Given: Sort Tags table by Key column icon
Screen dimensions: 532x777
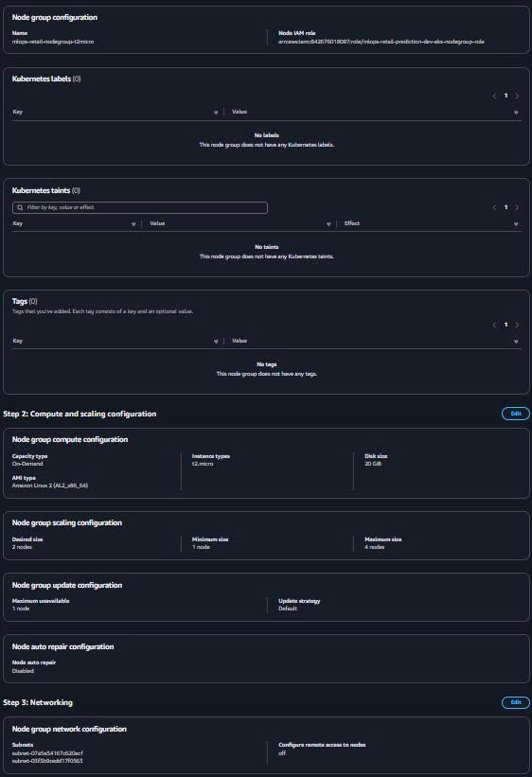Looking at the screenshot, I should pyautogui.click(x=216, y=342).
